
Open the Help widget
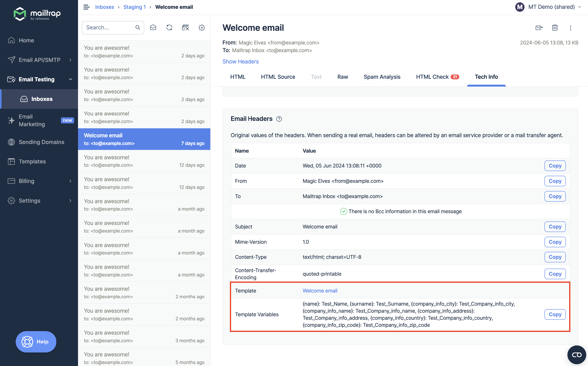tap(36, 342)
